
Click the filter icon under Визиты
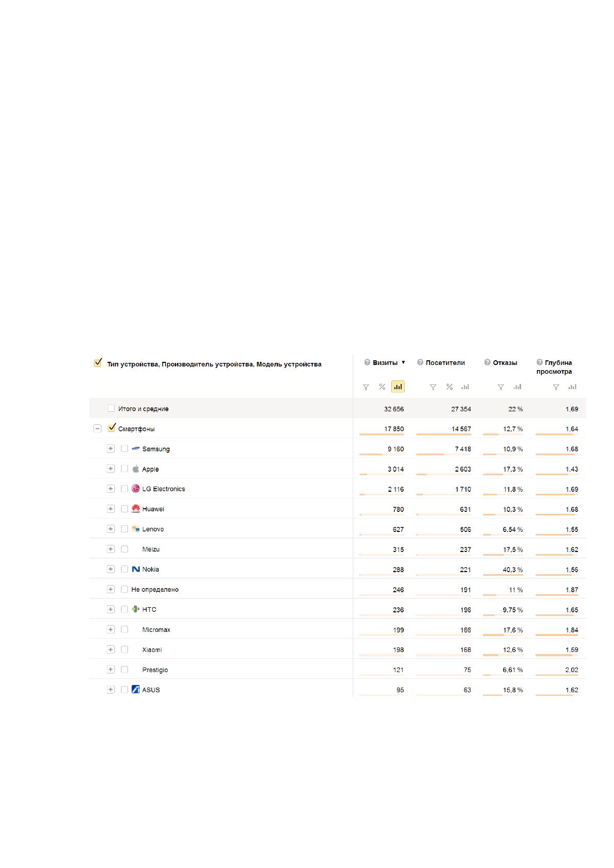(x=366, y=387)
